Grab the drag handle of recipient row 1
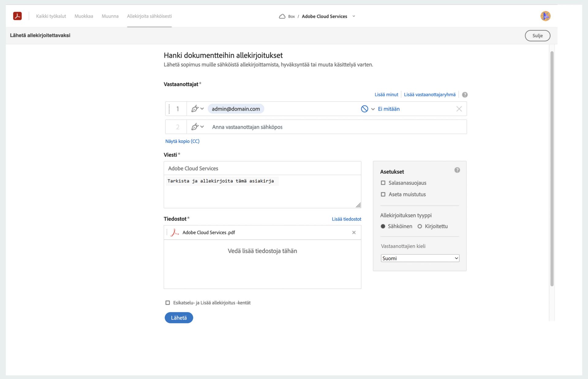The width and height of the screenshot is (588, 379). (169, 109)
